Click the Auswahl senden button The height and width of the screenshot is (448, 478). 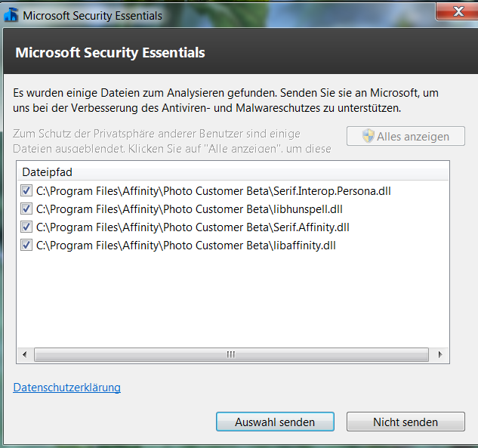[x=275, y=422]
